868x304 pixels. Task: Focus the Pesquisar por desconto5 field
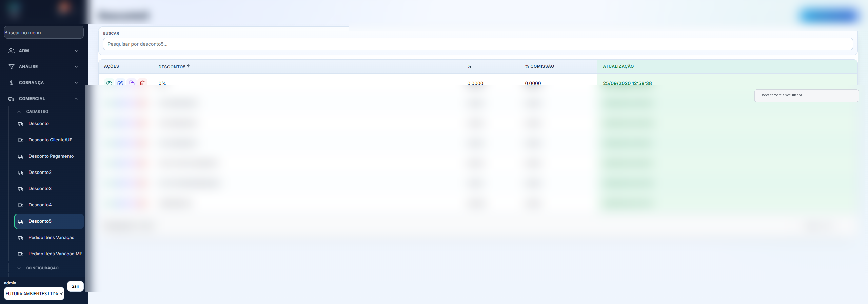click(x=478, y=44)
